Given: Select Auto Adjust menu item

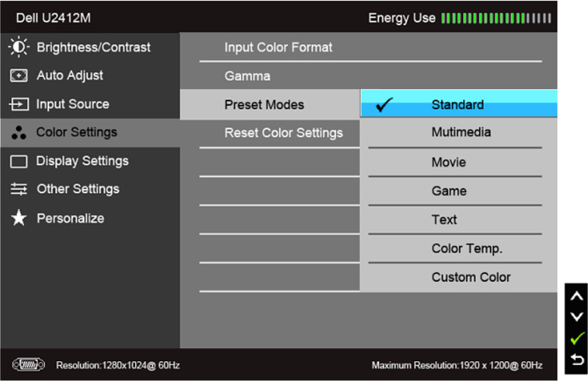Looking at the screenshot, I should (x=90, y=76).
